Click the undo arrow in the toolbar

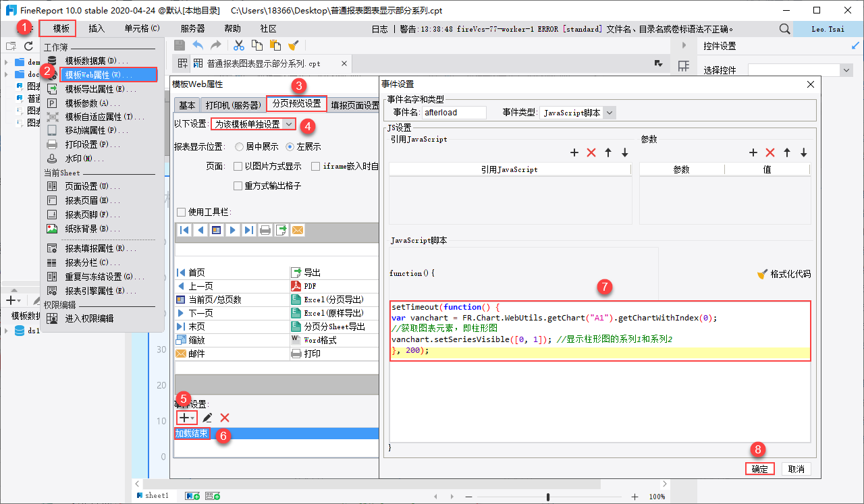tap(198, 45)
